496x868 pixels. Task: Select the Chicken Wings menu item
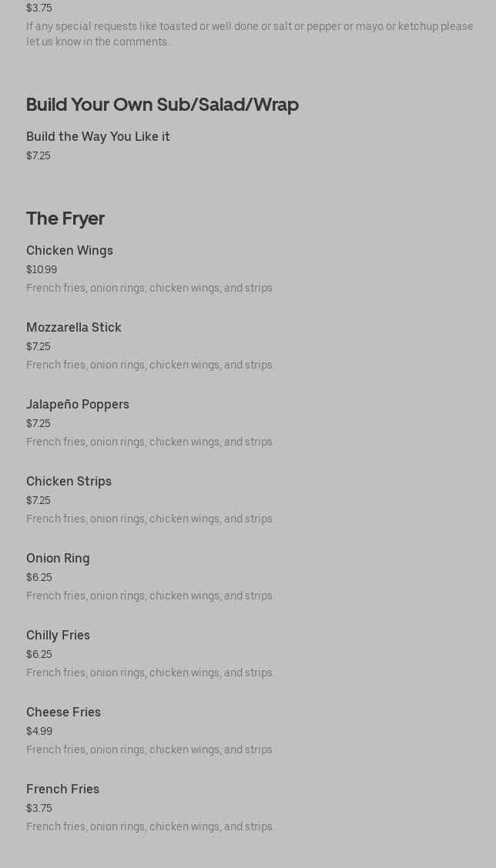[x=69, y=251]
